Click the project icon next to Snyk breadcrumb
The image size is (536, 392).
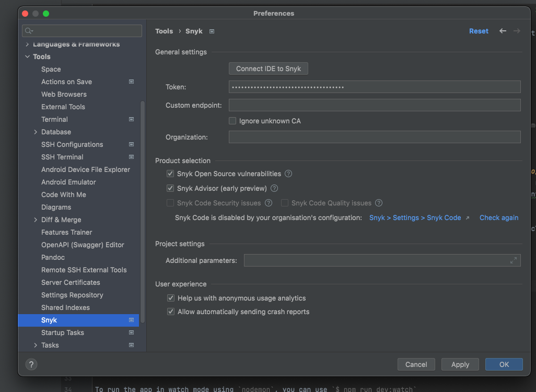212,31
